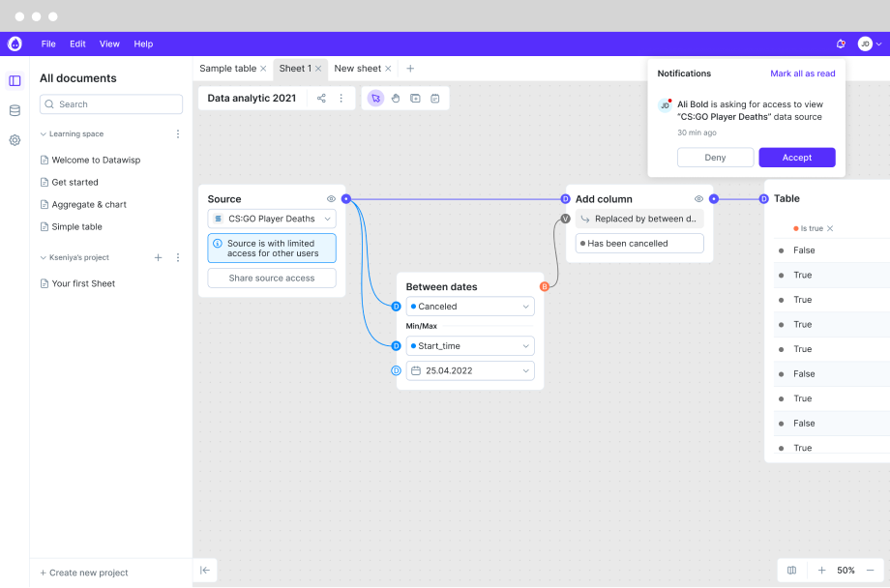Click the Replaced by between d.. field
Viewport: 890px width, 588px height.
coord(639,219)
